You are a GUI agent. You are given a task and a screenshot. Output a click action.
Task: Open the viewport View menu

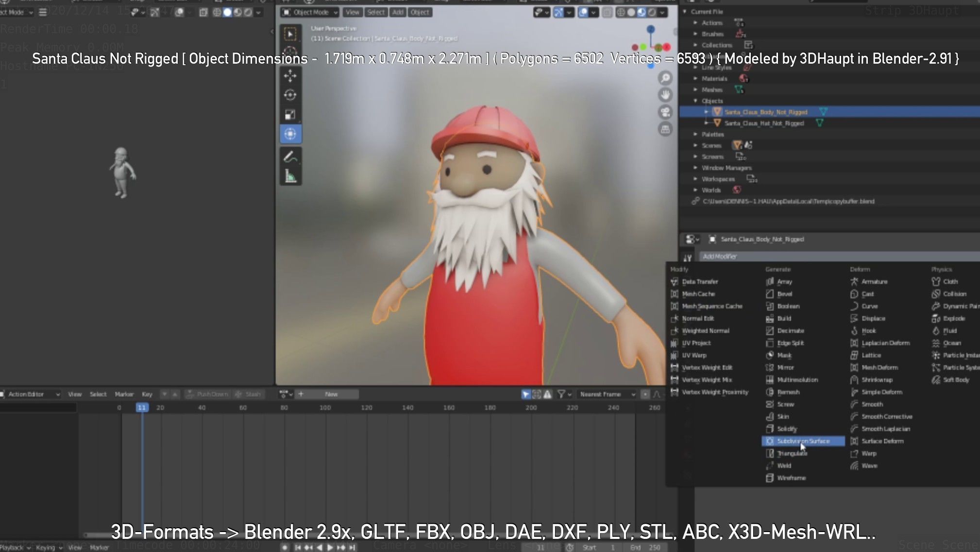coord(353,13)
